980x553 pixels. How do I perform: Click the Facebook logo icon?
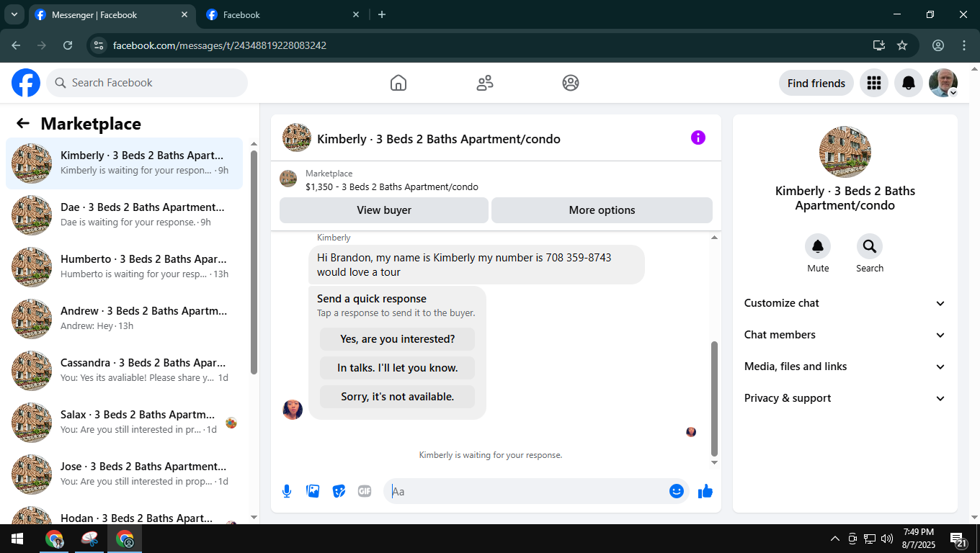(x=26, y=83)
